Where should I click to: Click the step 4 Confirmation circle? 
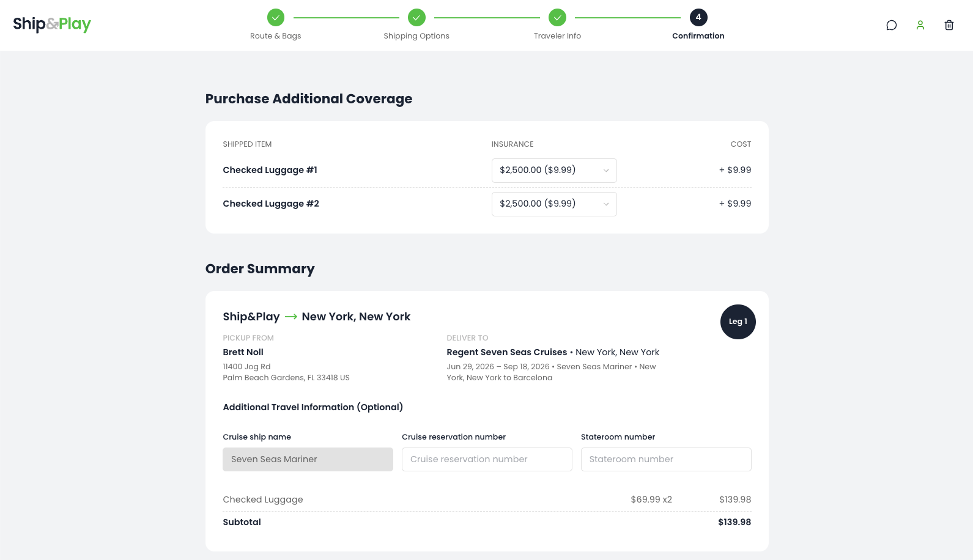tap(698, 18)
